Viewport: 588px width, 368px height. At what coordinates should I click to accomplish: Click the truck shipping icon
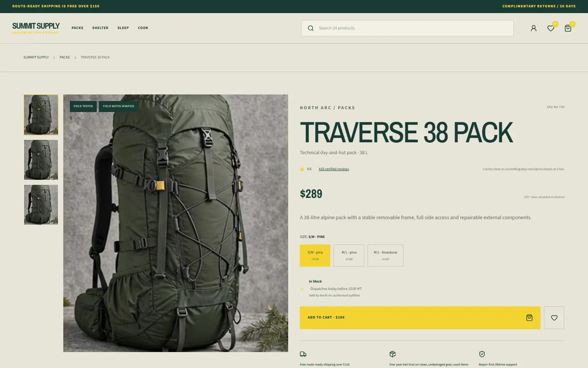pos(303,354)
